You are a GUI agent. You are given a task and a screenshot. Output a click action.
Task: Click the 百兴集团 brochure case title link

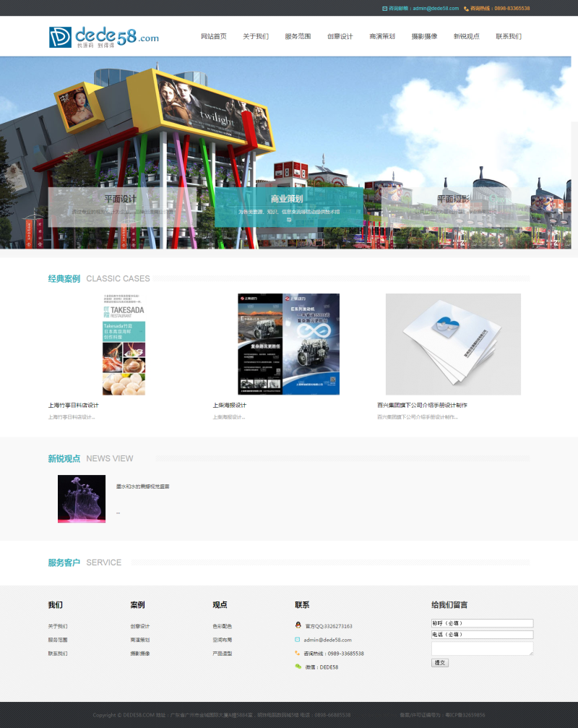[422, 406]
